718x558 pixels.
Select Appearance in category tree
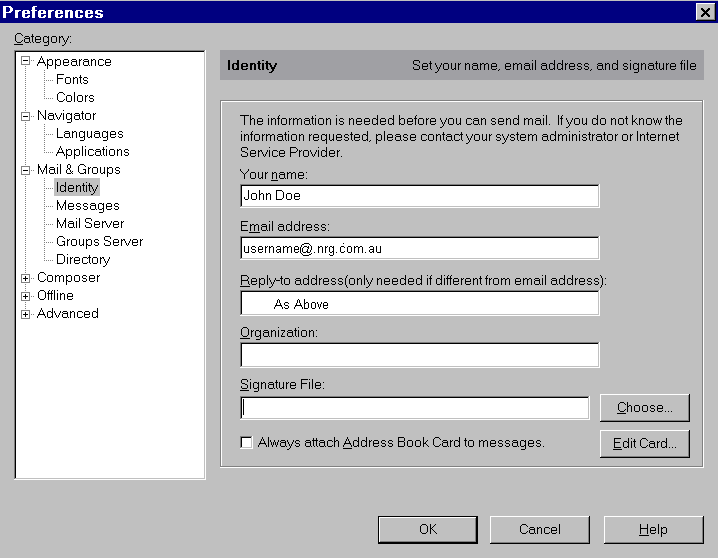coord(74,61)
